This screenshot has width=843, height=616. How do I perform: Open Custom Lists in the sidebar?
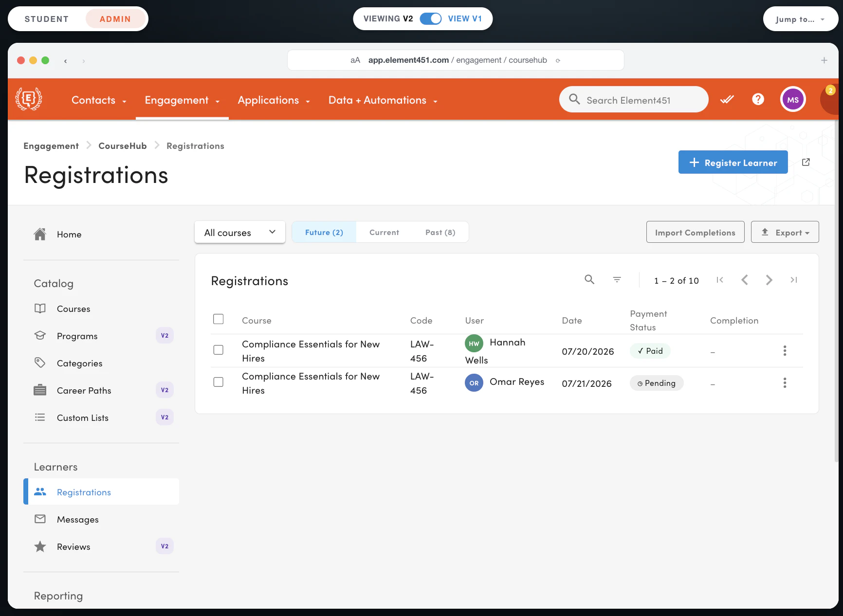click(101, 417)
